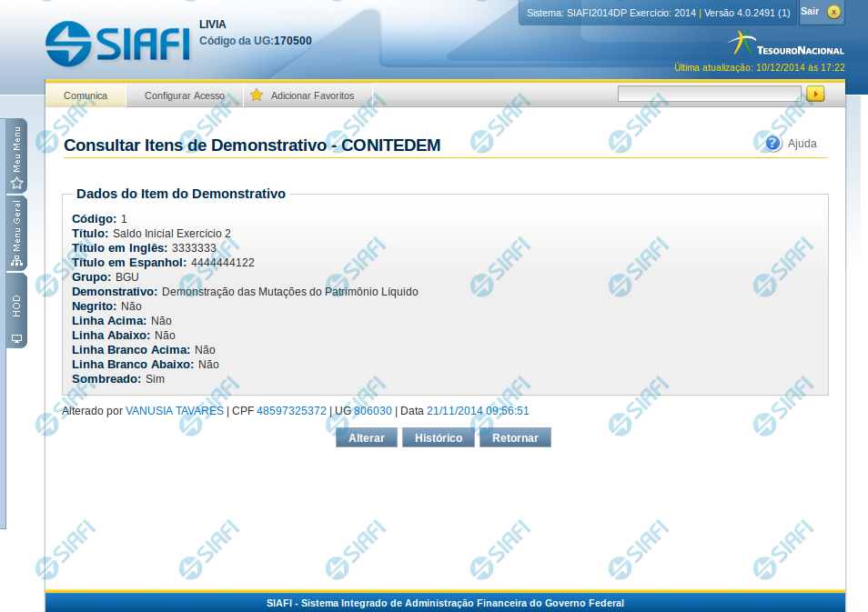Focus the search input field in the menu bar
868x612 pixels.
point(709,94)
